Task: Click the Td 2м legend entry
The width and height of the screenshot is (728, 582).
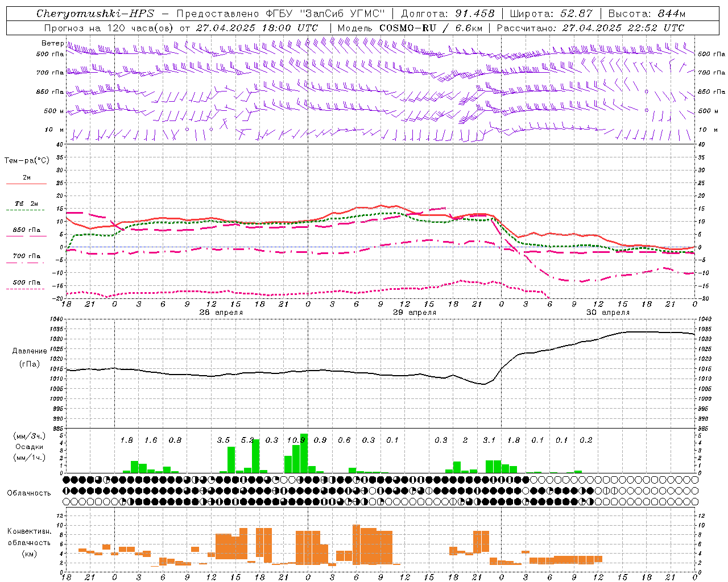Action: coord(27,203)
